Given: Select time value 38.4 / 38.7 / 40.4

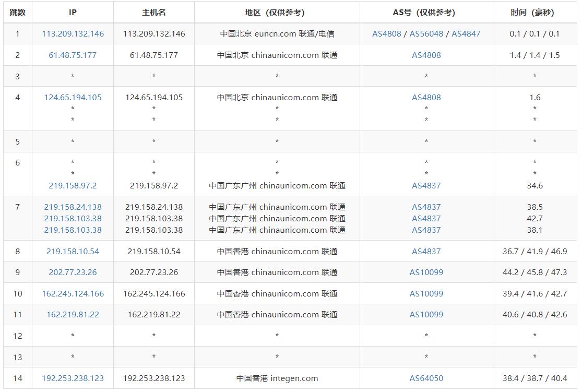Looking at the screenshot, I should pos(535,378).
